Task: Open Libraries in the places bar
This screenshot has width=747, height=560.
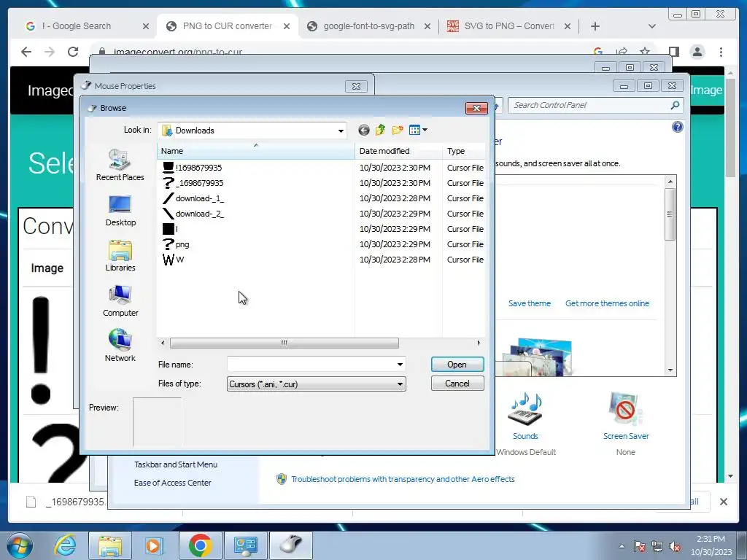Action: pos(120,256)
